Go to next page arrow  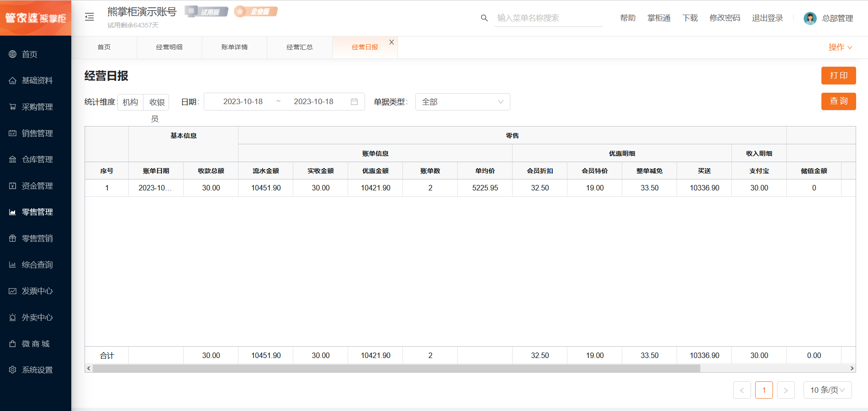[786, 390]
